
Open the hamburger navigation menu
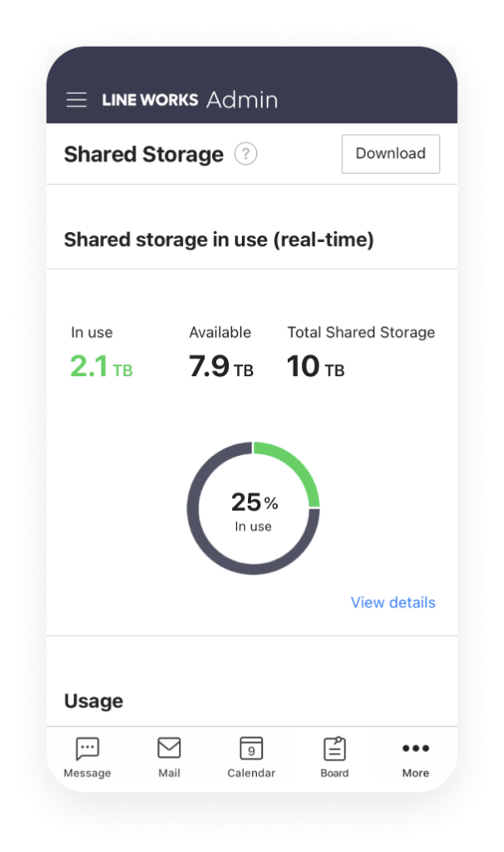click(77, 100)
